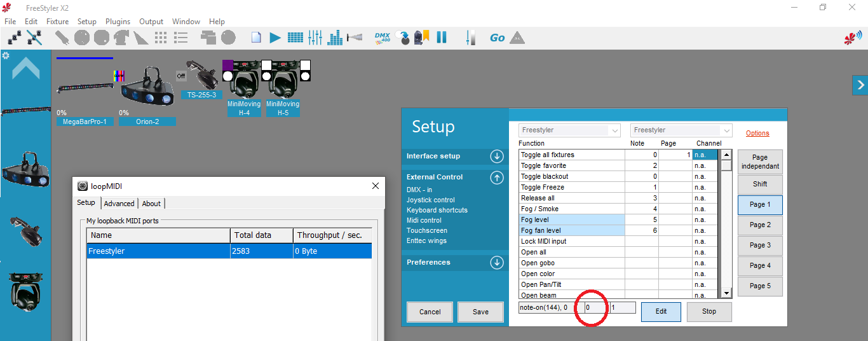Image resolution: width=868 pixels, height=341 pixels.
Task: Click the blue play button in toolbar
Action: click(275, 38)
